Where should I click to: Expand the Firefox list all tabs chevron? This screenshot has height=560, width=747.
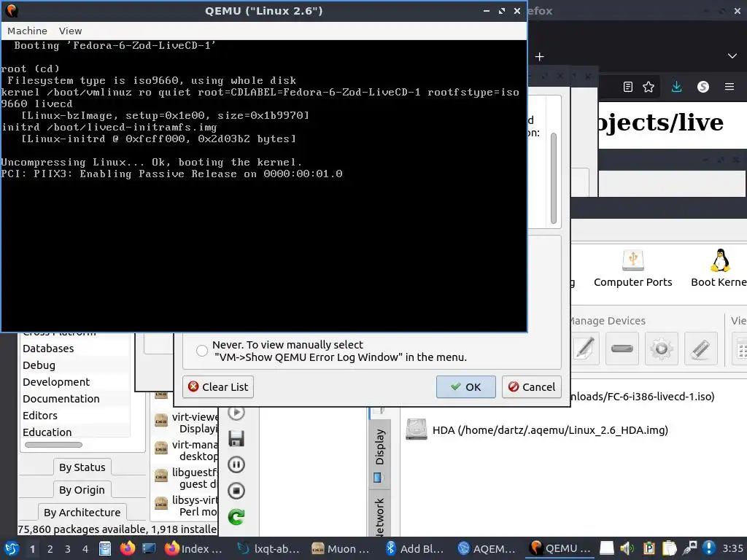tap(732, 56)
